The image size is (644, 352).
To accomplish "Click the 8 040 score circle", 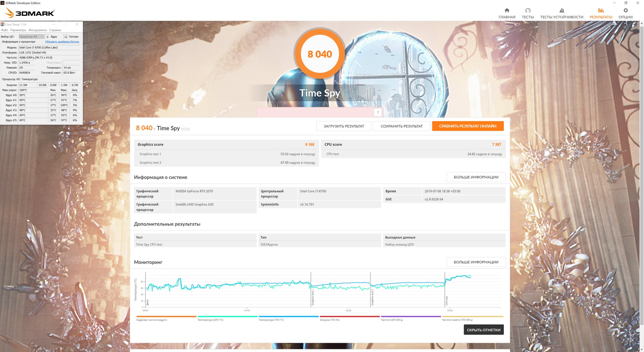I will [320, 54].
